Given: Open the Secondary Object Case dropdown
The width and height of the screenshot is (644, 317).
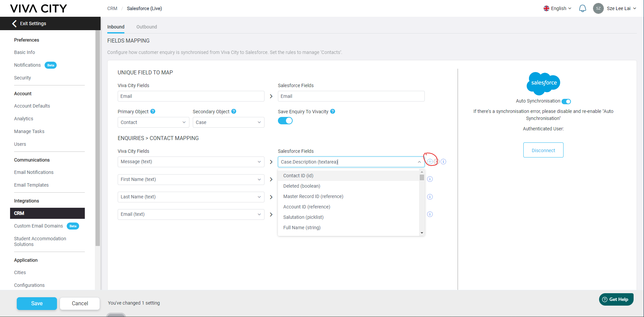Looking at the screenshot, I should pyautogui.click(x=228, y=122).
